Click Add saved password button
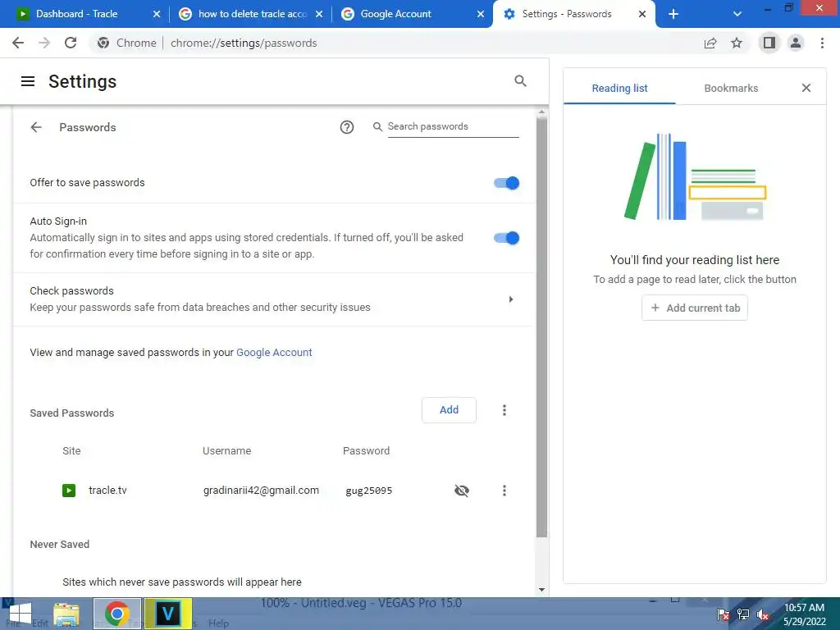This screenshot has width=840, height=630. (x=449, y=410)
